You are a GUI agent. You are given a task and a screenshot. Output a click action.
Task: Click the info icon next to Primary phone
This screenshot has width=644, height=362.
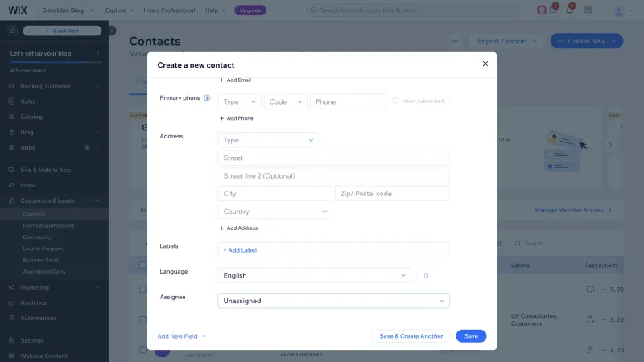(x=207, y=97)
